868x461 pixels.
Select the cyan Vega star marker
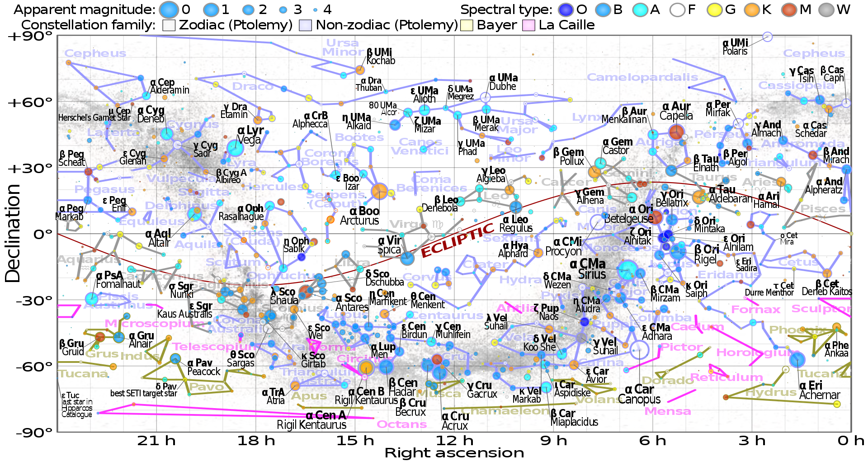click(235, 148)
